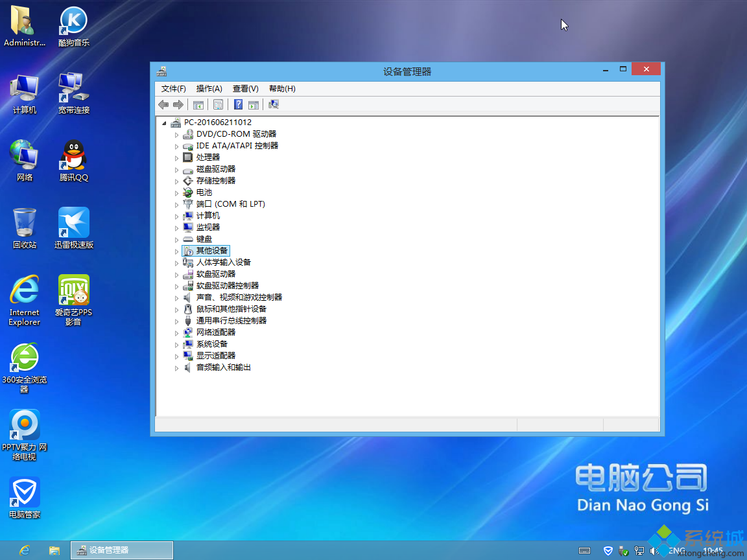747x560 pixels.
Task: Click the scan for hardware changes toolbar icon
Action: pyautogui.click(x=273, y=104)
